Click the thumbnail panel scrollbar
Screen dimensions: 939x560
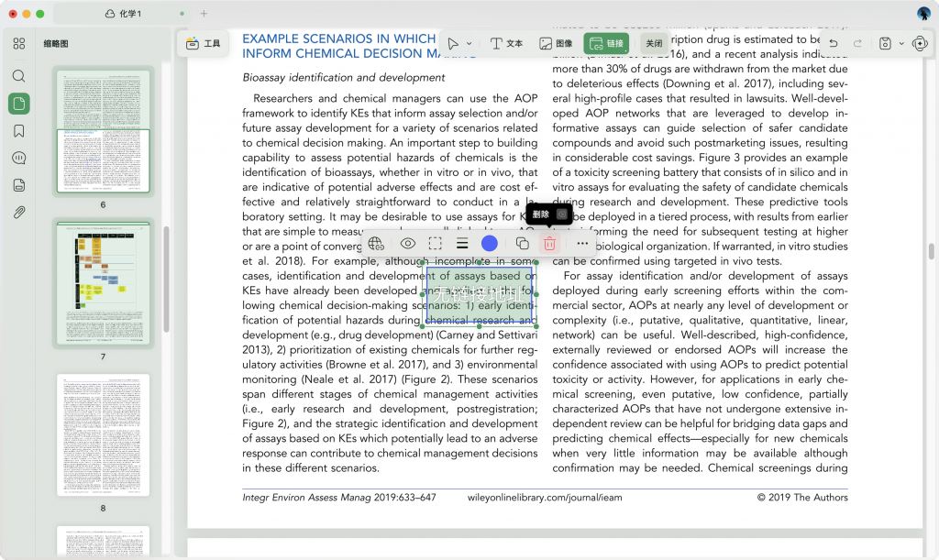click(166, 279)
